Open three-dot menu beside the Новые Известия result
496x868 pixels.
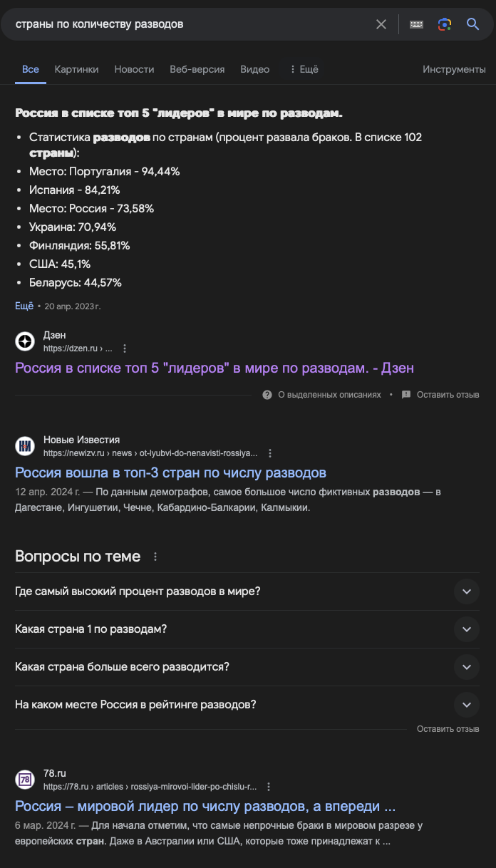(x=270, y=453)
